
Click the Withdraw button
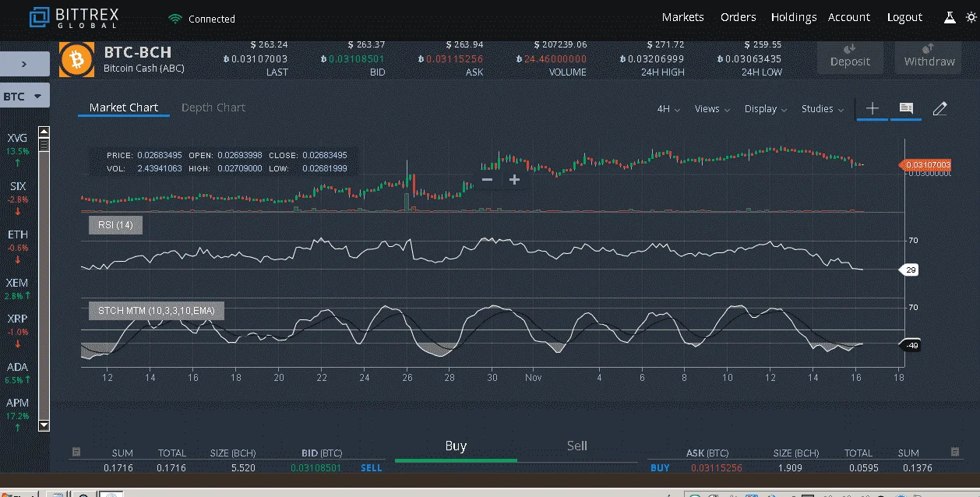[929, 57]
